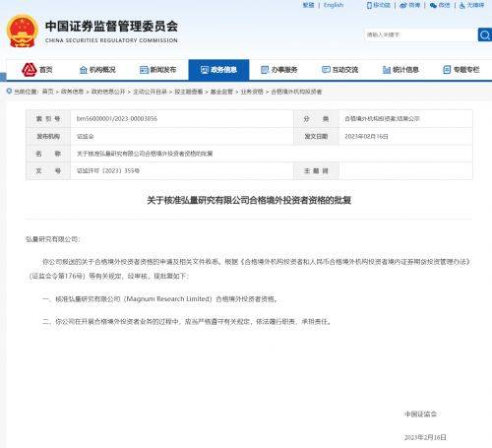Viewport: 492px width, 448px height.
Task: Go to 政务信息 in the breadcrumb
Action: click(72, 92)
